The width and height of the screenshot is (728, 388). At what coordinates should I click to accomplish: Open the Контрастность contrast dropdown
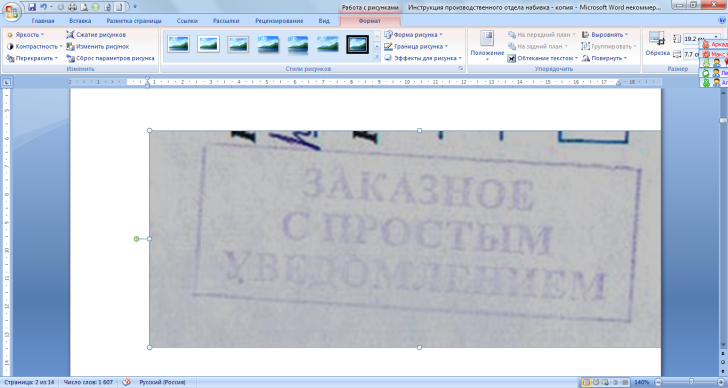click(x=34, y=46)
